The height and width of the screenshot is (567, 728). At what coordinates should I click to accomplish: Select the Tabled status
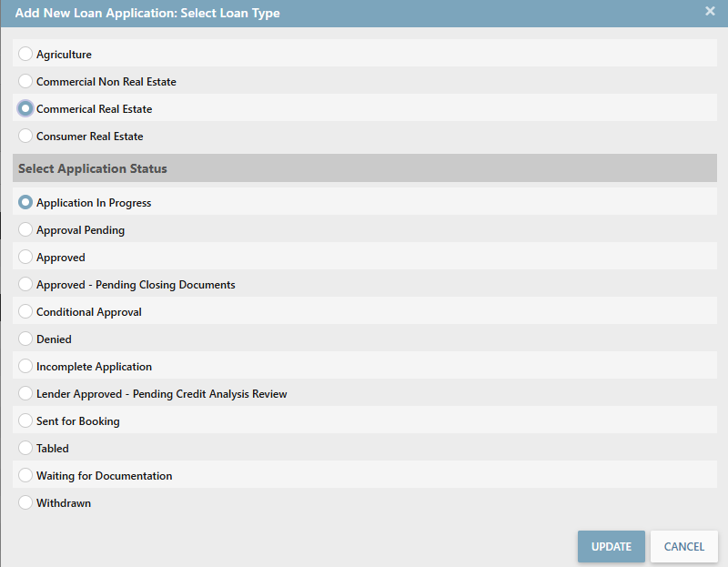click(25, 449)
